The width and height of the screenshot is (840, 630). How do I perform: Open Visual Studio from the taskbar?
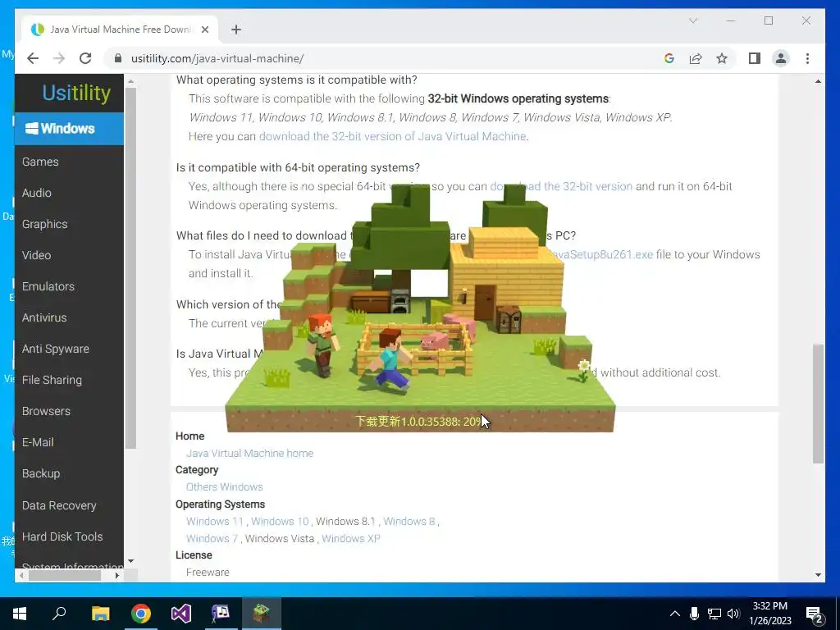click(x=181, y=614)
